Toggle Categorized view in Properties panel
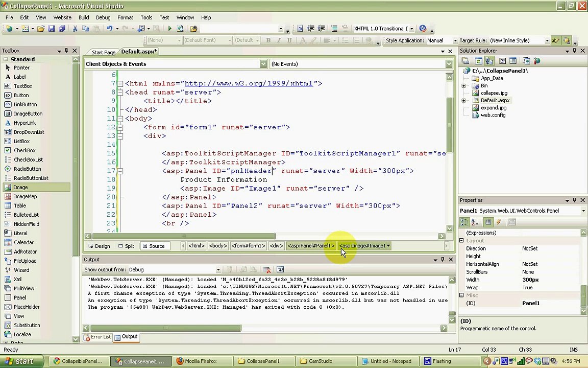The width and height of the screenshot is (588, 368). (464, 222)
